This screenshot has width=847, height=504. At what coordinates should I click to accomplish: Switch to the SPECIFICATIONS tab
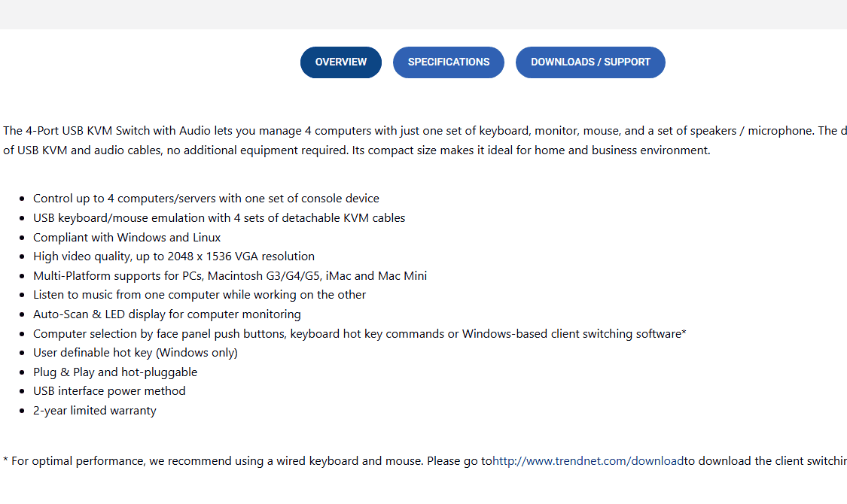pyautogui.click(x=449, y=62)
